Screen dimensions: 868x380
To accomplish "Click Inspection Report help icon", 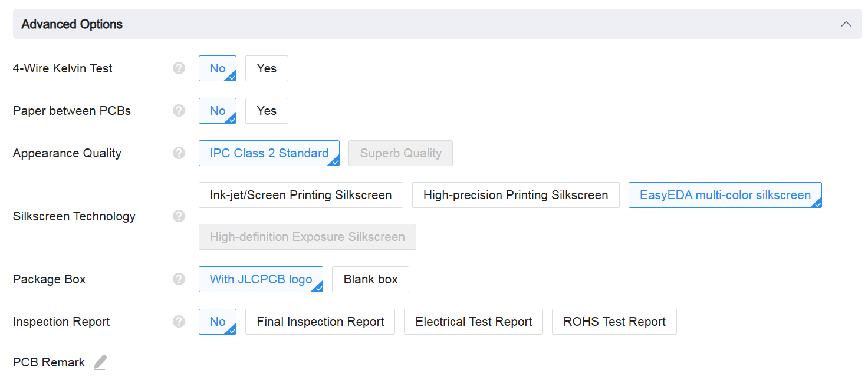I will [179, 322].
